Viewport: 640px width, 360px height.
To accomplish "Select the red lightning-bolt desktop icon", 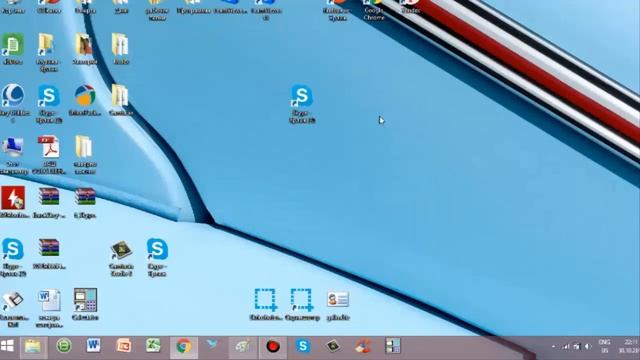I will 13,202.
